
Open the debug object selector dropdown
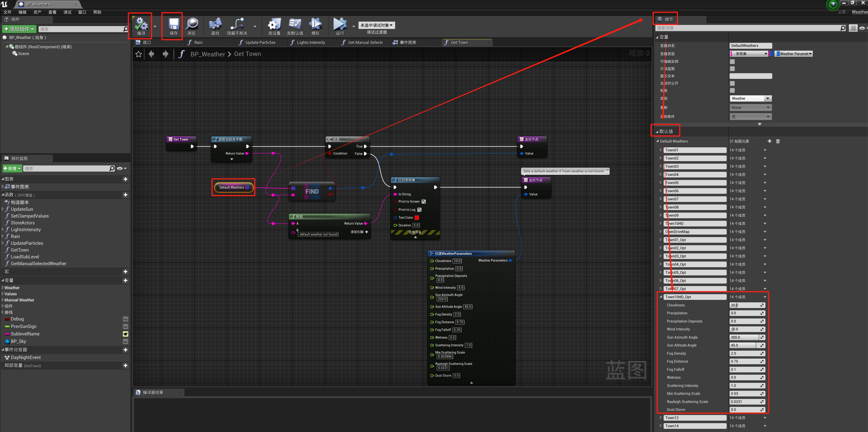376,25
